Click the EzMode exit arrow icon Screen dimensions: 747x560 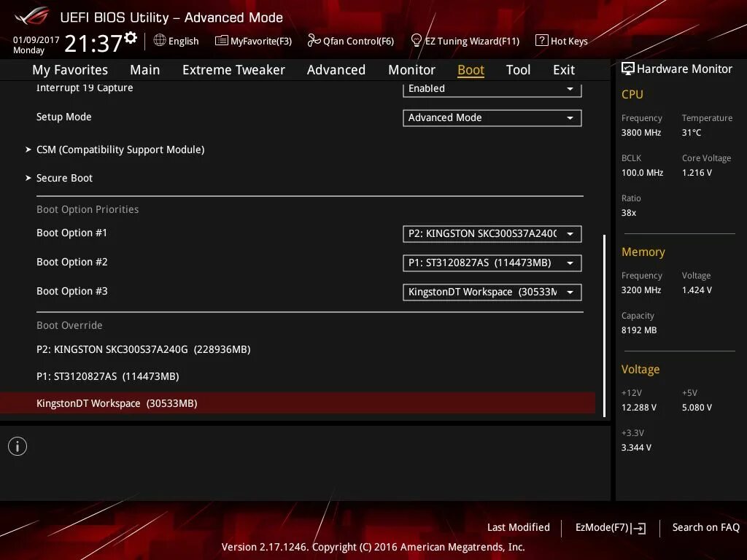(639, 528)
